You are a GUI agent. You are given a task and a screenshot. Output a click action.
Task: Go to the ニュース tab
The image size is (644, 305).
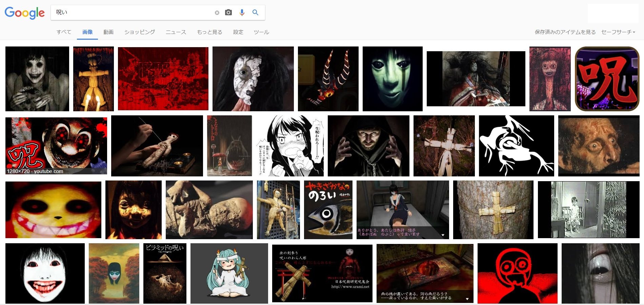pyautogui.click(x=176, y=32)
